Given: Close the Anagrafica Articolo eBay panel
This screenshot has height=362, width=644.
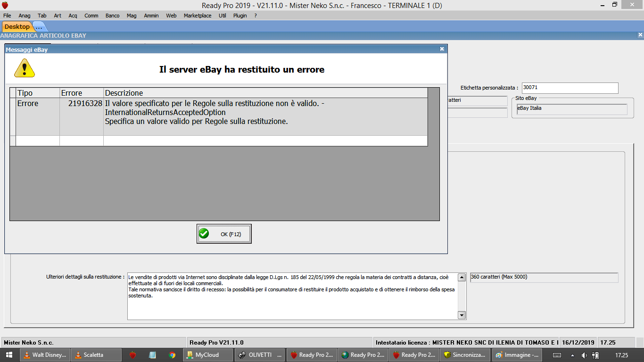Looking at the screenshot, I should 640,35.
